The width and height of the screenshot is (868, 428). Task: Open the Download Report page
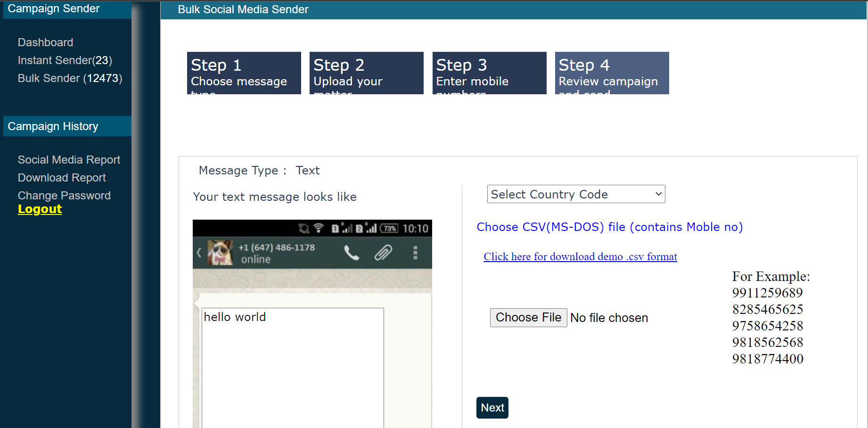[62, 178]
